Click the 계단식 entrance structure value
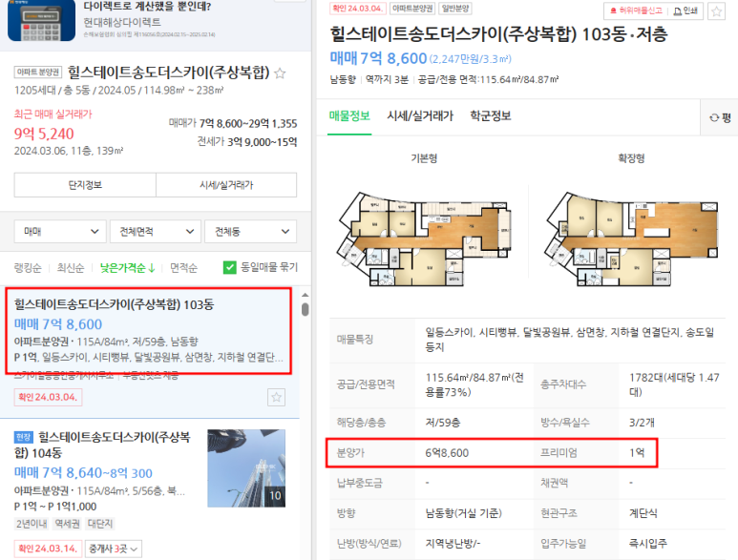Image resolution: width=738 pixels, height=560 pixels. tap(643, 513)
